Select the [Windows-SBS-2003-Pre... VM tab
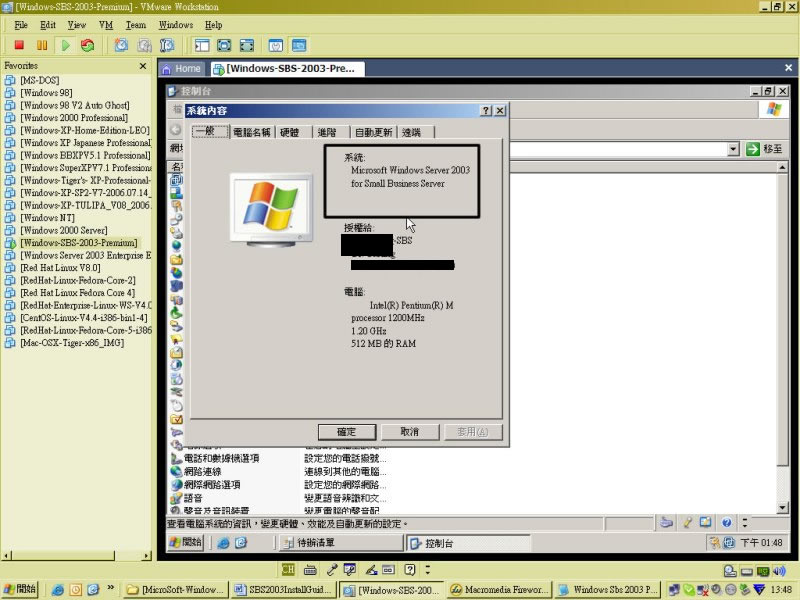The height and width of the screenshot is (600, 800). click(x=286, y=68)
